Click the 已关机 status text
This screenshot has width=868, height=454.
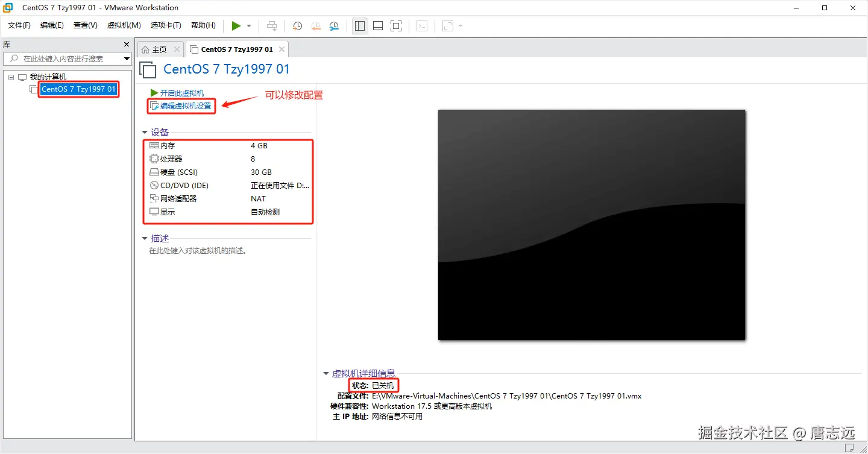point(383,385)
